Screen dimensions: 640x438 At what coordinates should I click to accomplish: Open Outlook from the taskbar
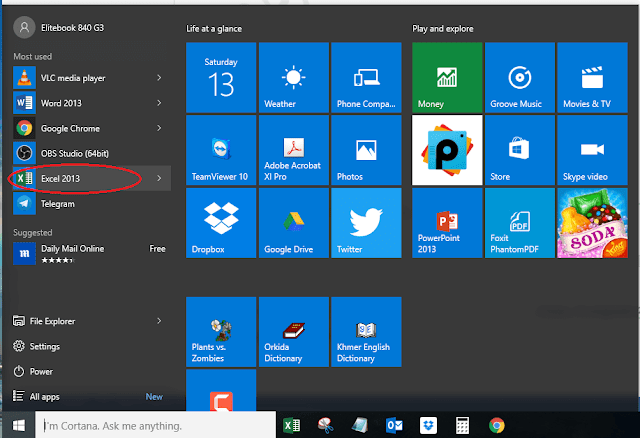coord(394,425)
